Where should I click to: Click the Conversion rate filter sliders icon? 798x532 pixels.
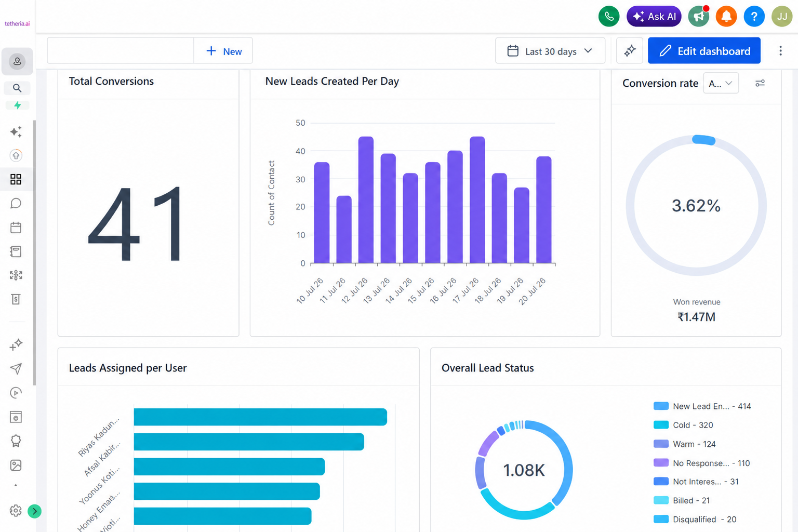pyautogui.click(x=760, y=83)
